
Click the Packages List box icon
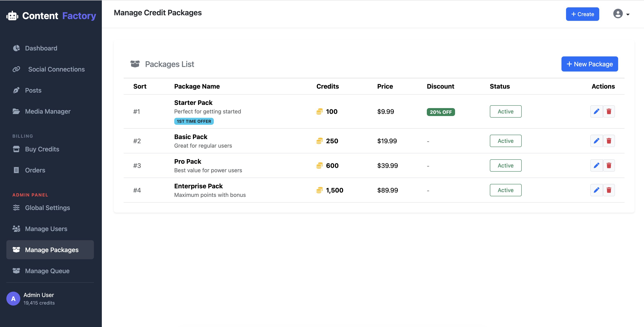(135, 64)
